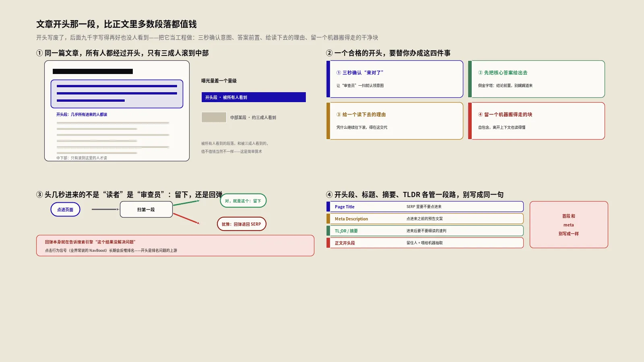Click the text "自包含，离开上下文也读得懂"

(502, 128)
